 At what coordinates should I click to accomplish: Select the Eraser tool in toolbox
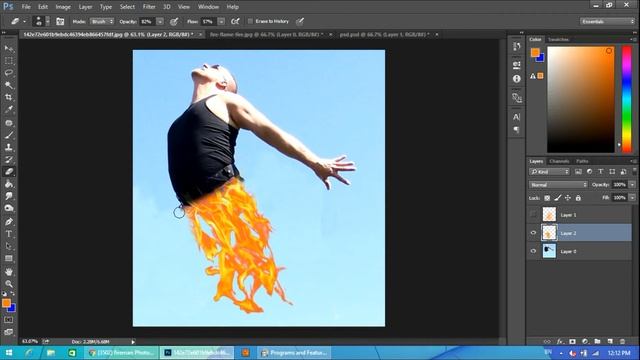click(9, 171)
